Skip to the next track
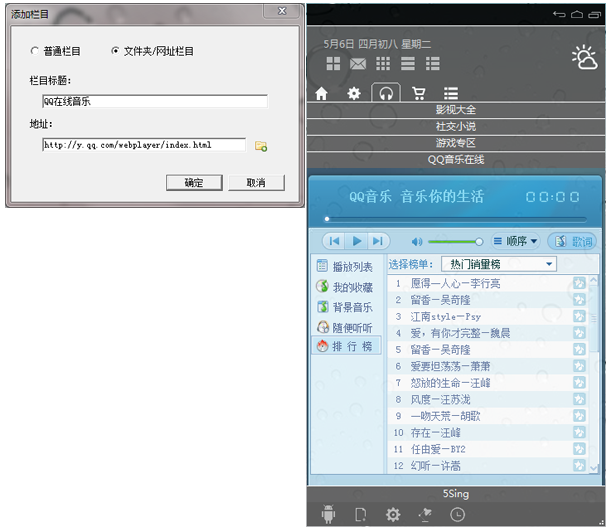The image size is (610, 530). click(378, 241)
